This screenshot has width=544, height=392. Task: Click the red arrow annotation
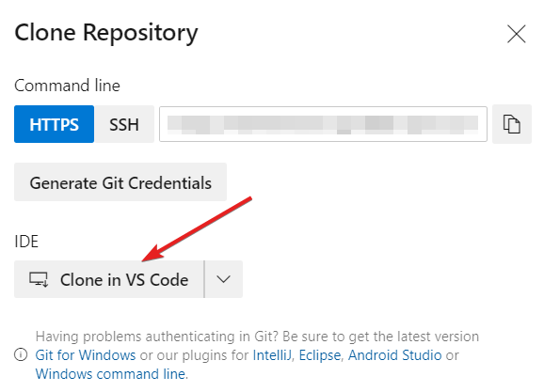point(197,229)
